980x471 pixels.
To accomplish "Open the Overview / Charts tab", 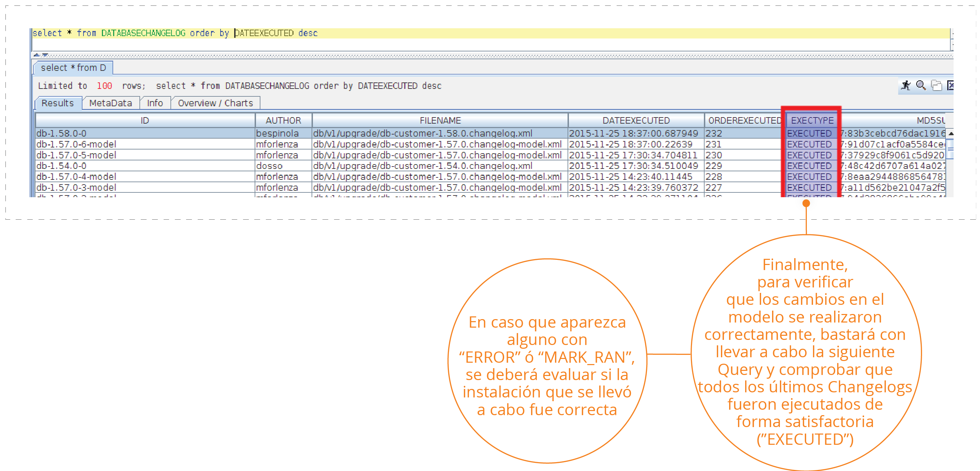I will (x=215, y=103).
